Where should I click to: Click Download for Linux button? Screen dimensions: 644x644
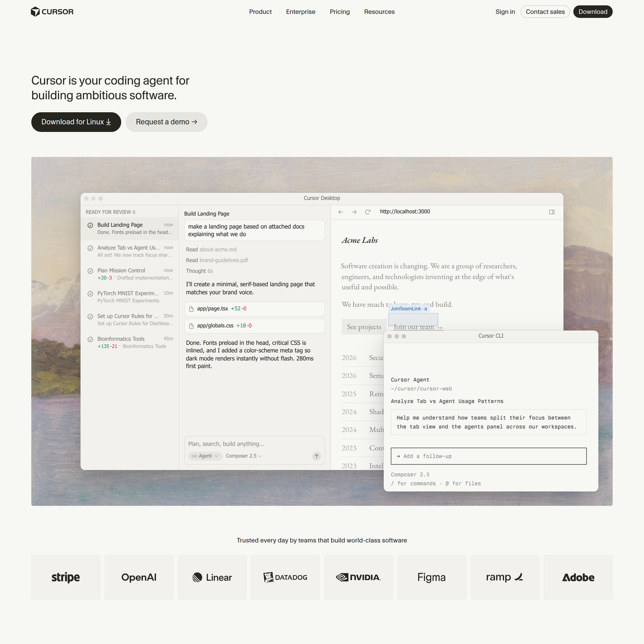point(76,122)
